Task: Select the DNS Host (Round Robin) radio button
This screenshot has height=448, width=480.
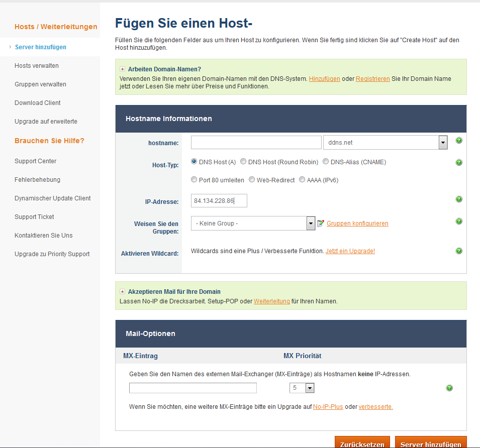Action: click(x=243, y=162)
